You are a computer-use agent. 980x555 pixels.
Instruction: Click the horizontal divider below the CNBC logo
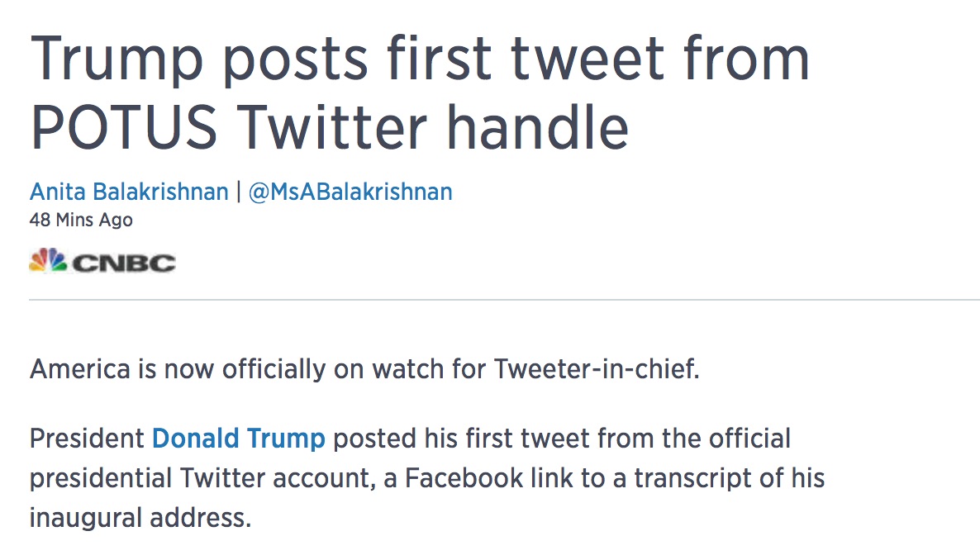coord(504,300)
